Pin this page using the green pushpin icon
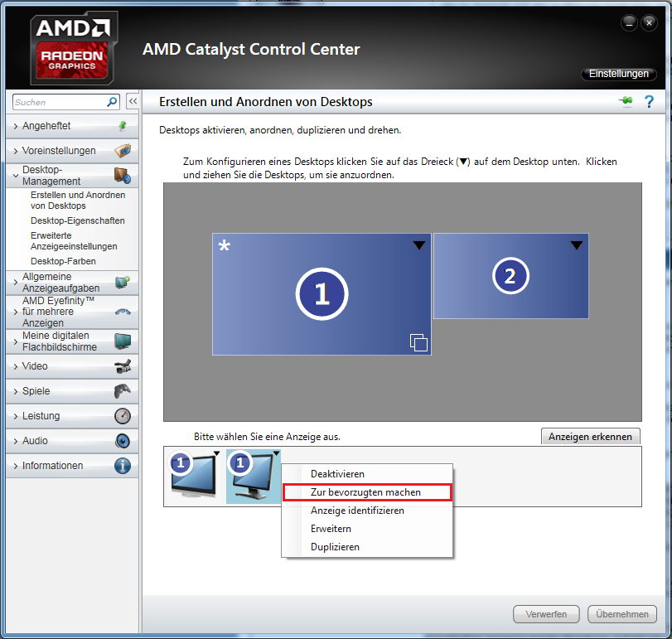This screenshot has height=639, width=672. [626, 101]
